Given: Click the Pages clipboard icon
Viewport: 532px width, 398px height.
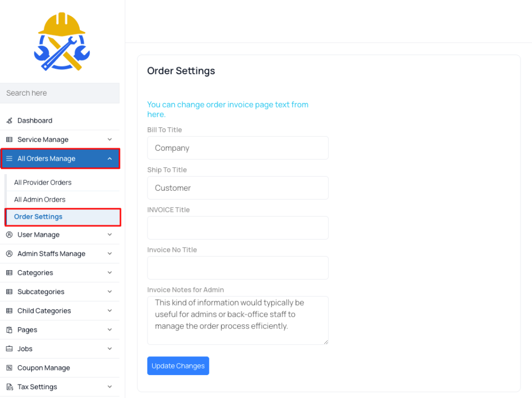Looking at the screenshot, I should (9, 329).
